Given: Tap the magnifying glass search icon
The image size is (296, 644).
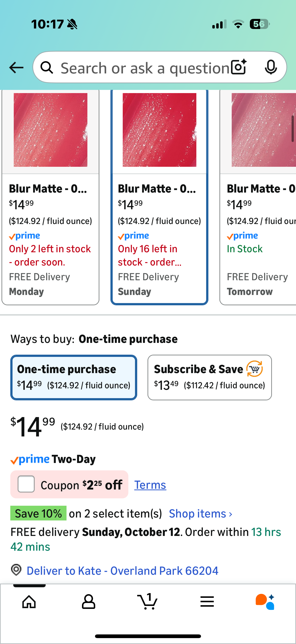Looking at the screenshot, I should (47, 68).
